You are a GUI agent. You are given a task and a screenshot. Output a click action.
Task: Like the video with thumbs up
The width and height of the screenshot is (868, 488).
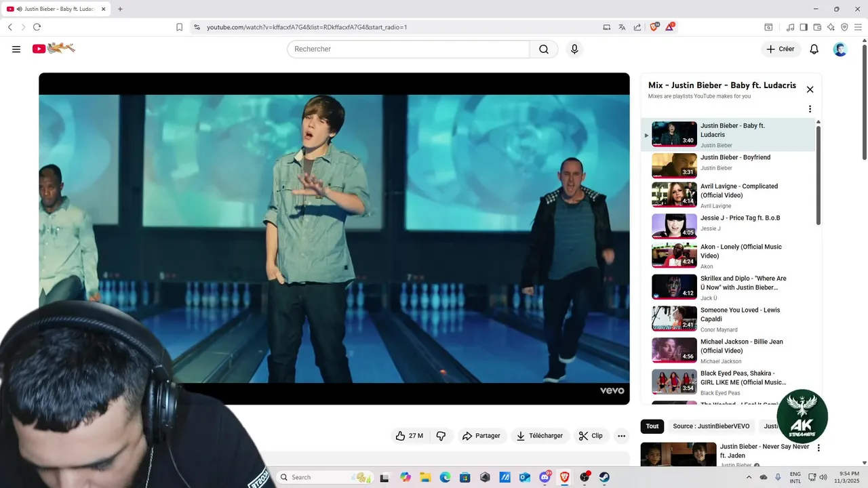(x=410, y=436)
